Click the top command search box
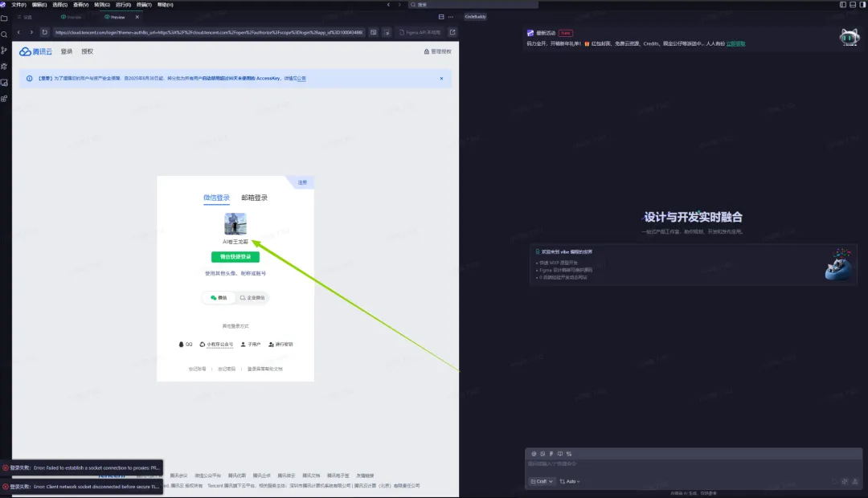The width and height of the screenshot is (868, 498). pyautogui.click(x=473, y=5)
